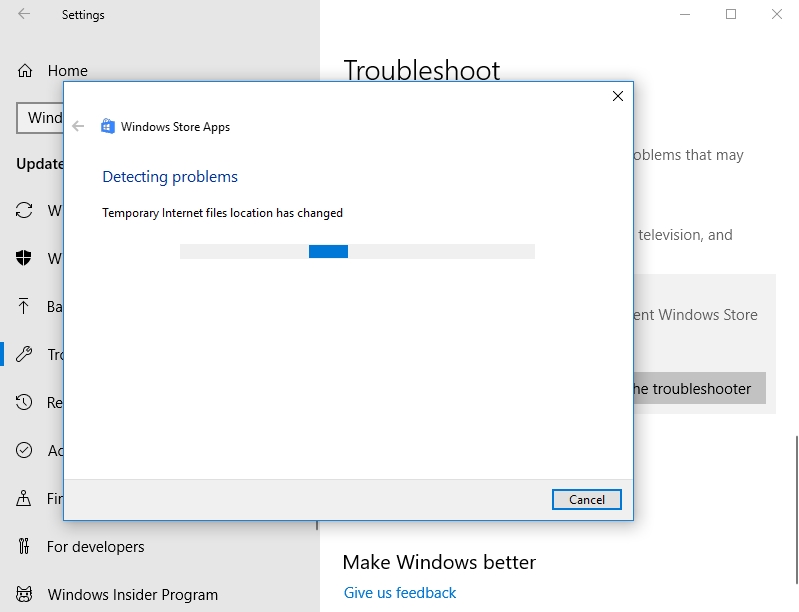Switch to Windows Insider Program page

coord(132,595)
